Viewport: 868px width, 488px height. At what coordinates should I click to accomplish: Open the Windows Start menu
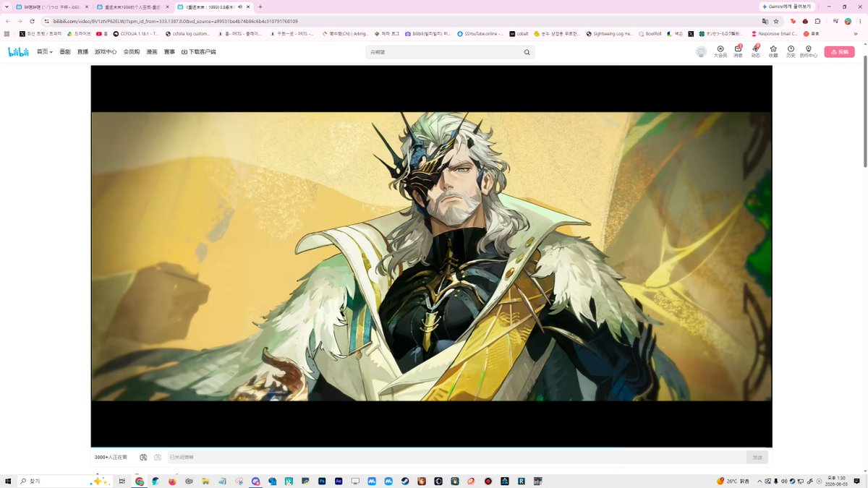point(8,481)
